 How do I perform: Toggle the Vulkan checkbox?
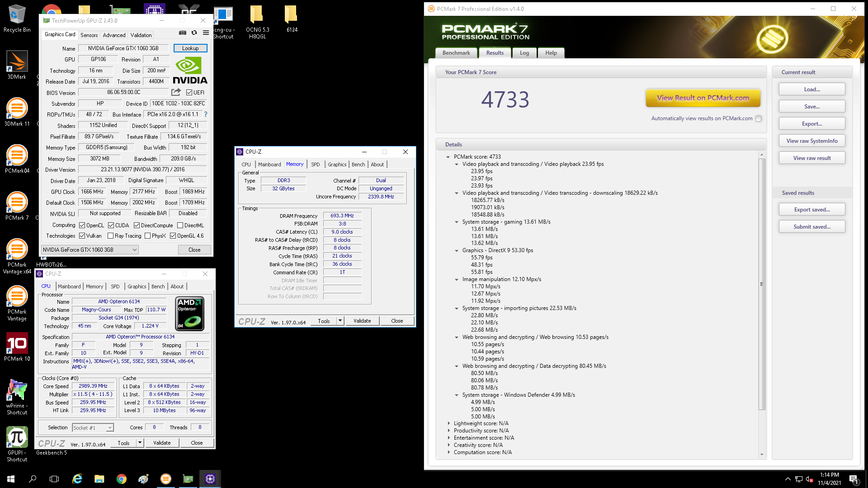pyautogui.click(x=82, y=236)
